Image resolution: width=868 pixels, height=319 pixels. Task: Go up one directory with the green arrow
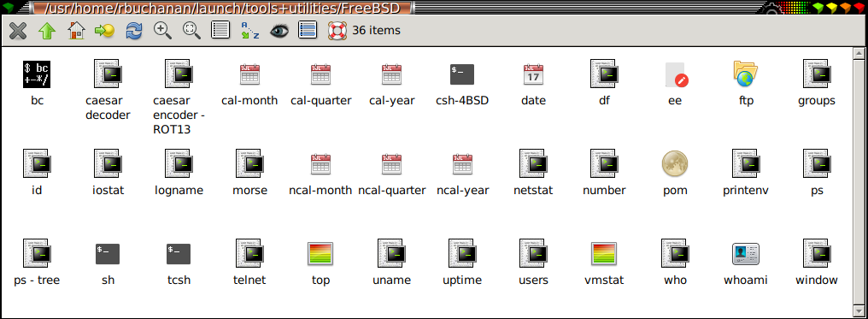(x=47, y=31)
